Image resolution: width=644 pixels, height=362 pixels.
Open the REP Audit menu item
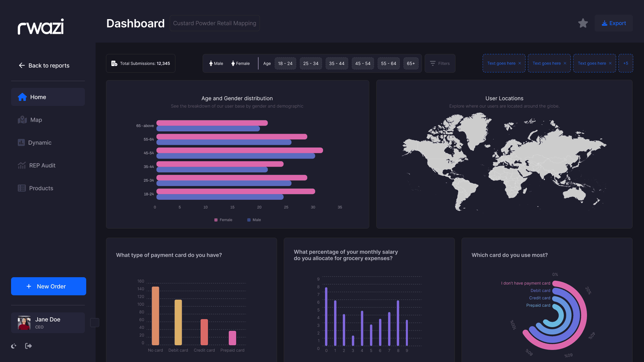[48, 165]
